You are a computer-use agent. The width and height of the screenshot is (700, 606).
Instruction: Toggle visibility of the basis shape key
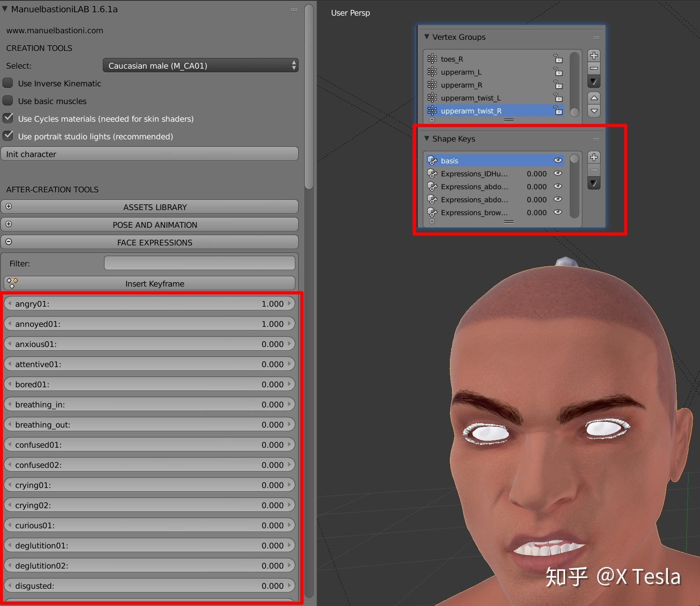[x=558, y=160]
